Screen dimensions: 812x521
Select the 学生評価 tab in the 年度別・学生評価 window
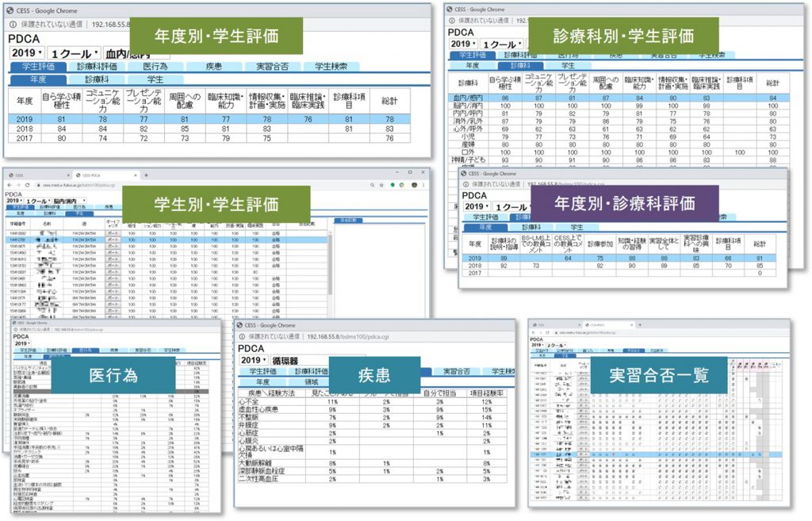pos(38,67)
